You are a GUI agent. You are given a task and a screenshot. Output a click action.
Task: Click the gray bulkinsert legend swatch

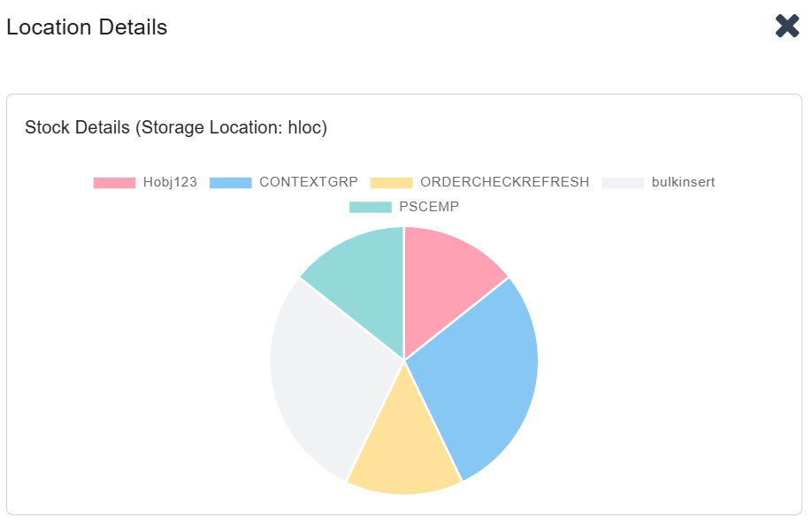point(624,183)
